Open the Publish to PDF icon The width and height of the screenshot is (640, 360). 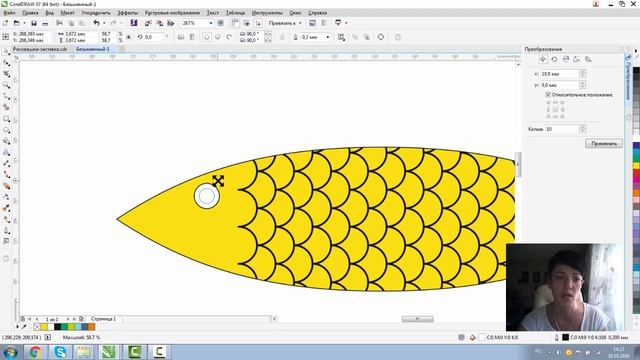(171, 23)
